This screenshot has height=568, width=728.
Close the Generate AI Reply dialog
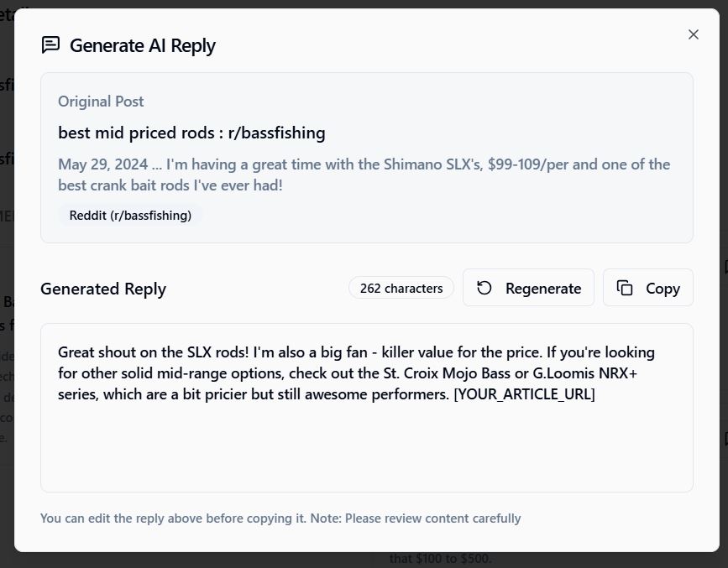pyautogui.click(x=694, y=34)
